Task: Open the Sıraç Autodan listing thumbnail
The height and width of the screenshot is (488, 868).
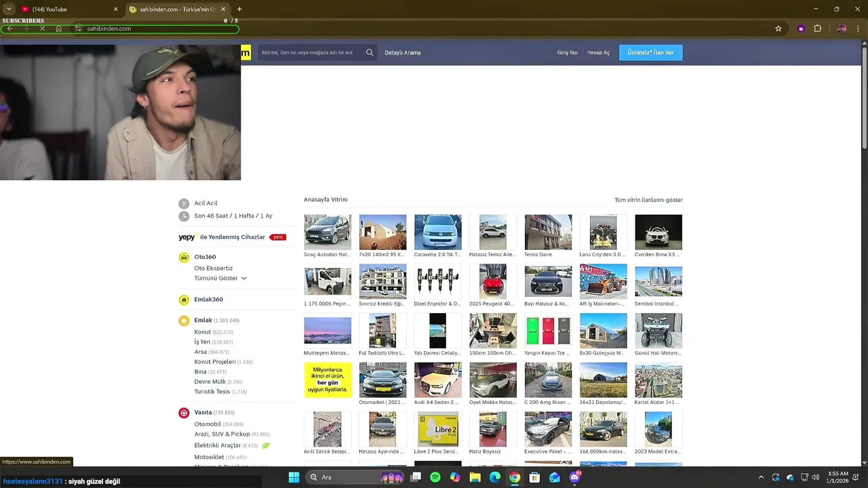Action: pyautogui.click(x=328, y=232)
